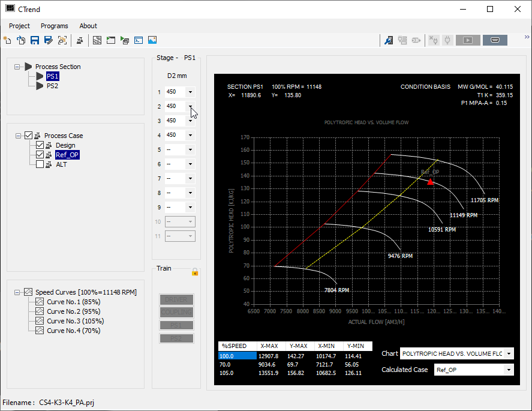Collapse the Process Case tree node
532x411 pixels.
18,136
